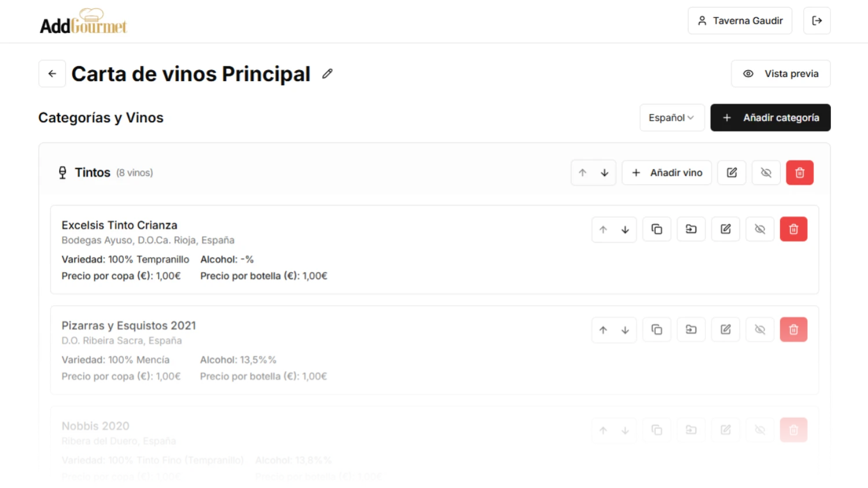This screenshot has width=868, height=488.
Task: Click the AddGourmet logo
Action: pos(83,22)
